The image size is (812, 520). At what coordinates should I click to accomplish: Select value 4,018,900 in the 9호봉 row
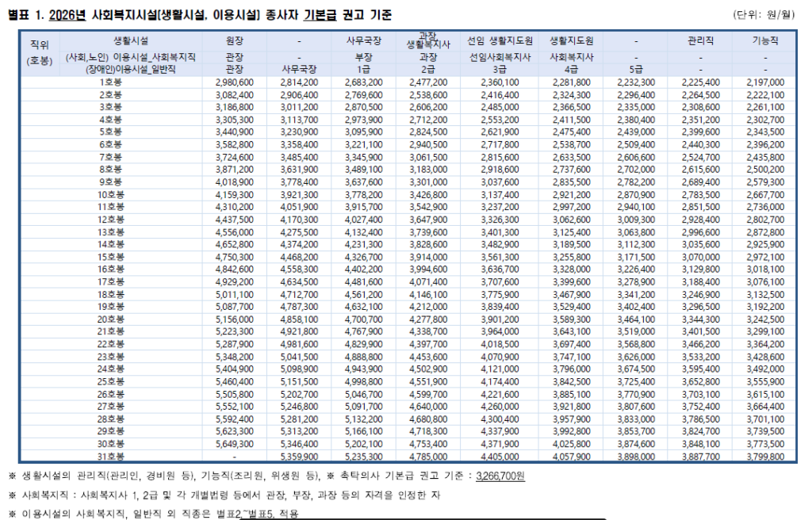point(235,182)
